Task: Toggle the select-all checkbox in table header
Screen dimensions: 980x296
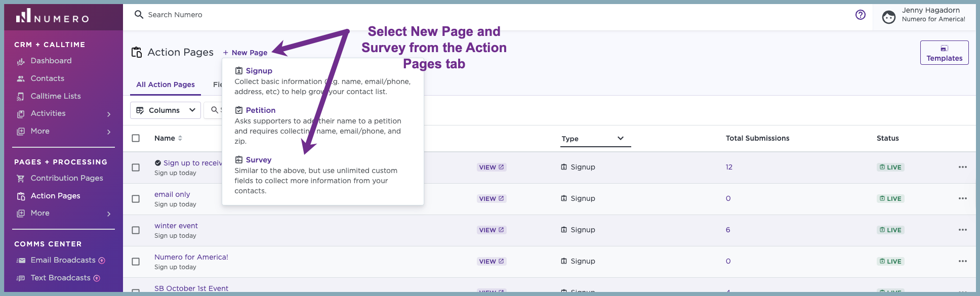Action: click(x=136, y=138)
